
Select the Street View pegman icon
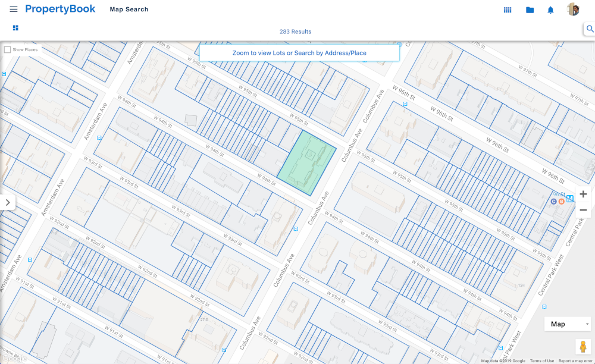[583, 346]
